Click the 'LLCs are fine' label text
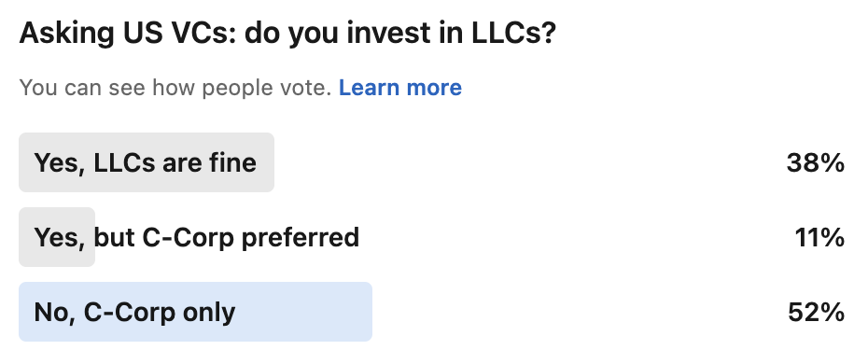Viewport: 868px width, 364px height. pyautogui.click(x=175, y=163)
